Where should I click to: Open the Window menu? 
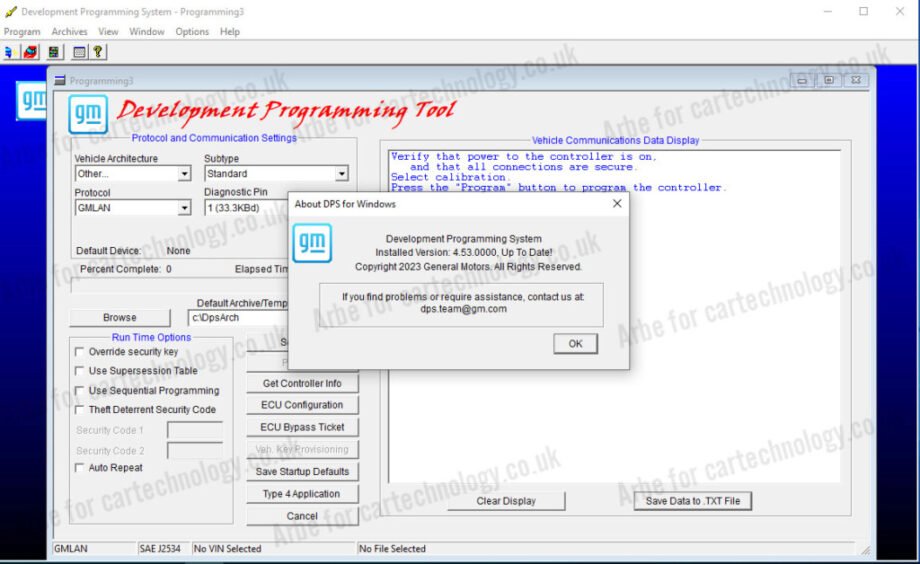click(147, 32)
